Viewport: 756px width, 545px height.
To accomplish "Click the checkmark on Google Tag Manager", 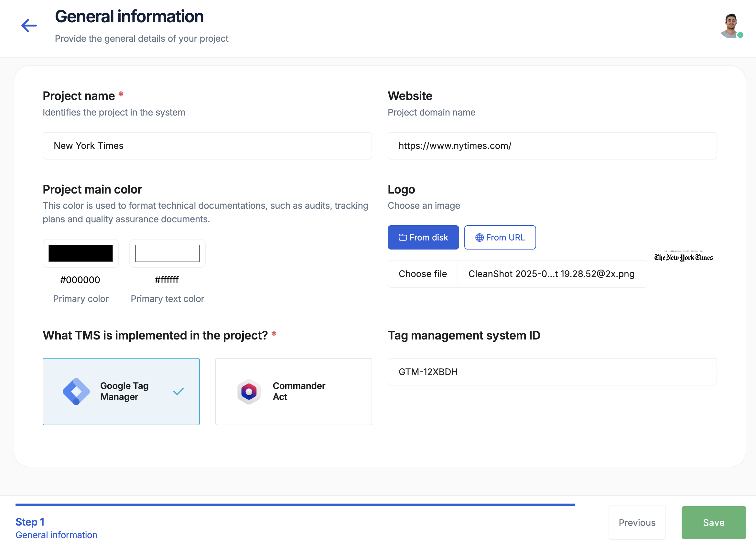I will click(179, 391).
